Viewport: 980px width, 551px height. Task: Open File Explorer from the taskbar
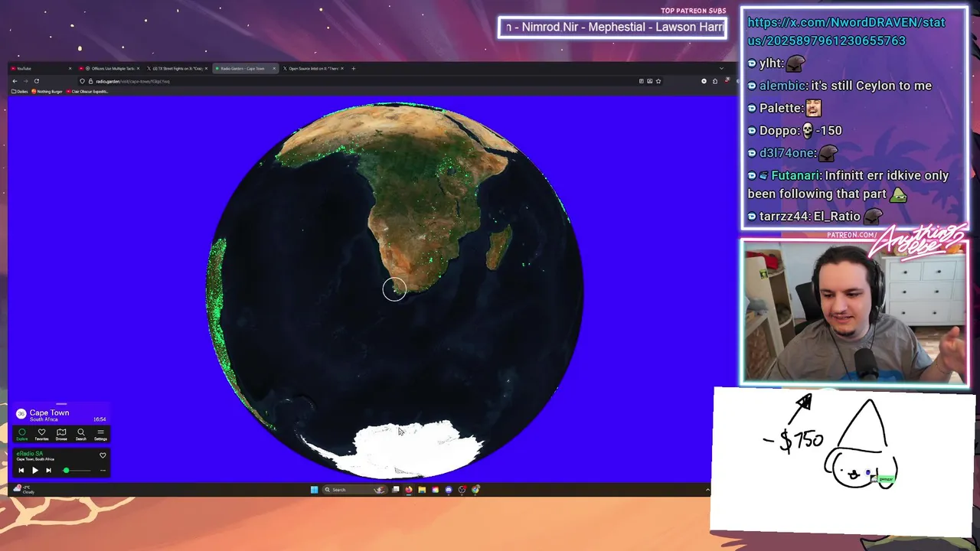tap(422, 490)
